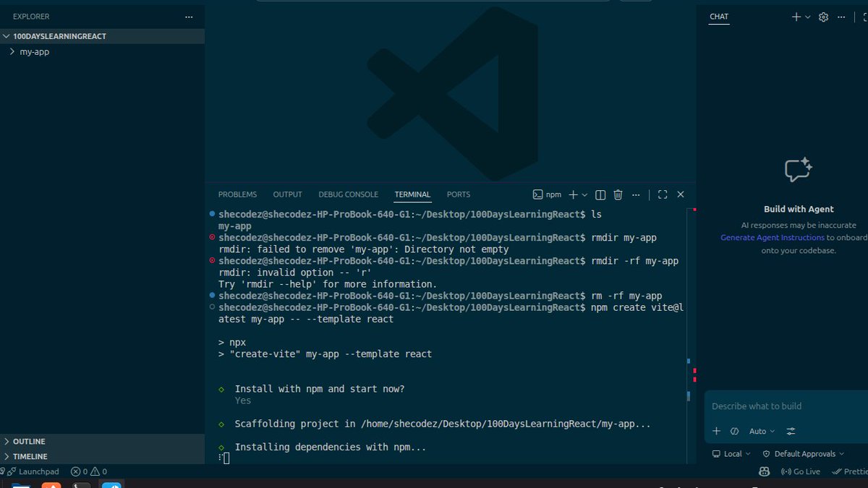Open the Auto model picker dropdown
Image resolution: width=868 pixels, height=488 pixels.
(762, 431)
